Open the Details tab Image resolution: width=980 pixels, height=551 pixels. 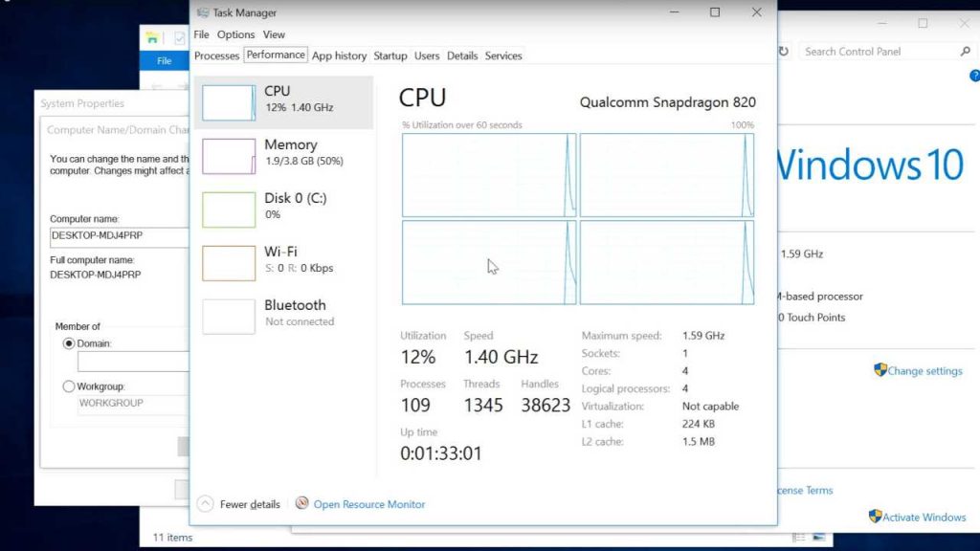point(462,55)
